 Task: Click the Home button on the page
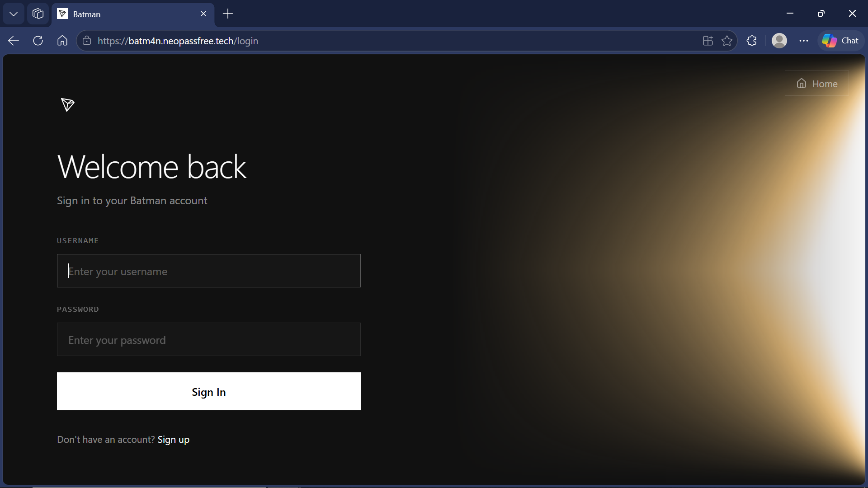(817, 83)
